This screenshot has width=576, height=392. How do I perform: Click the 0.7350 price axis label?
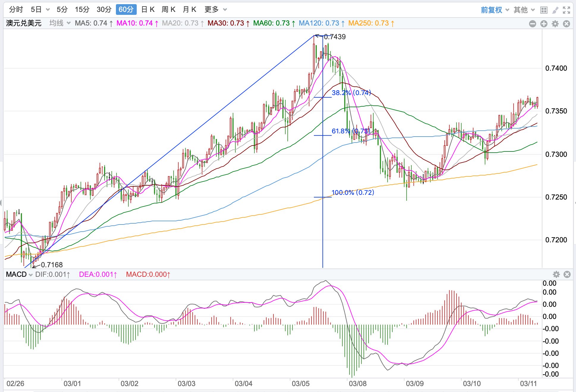(556, 111)
